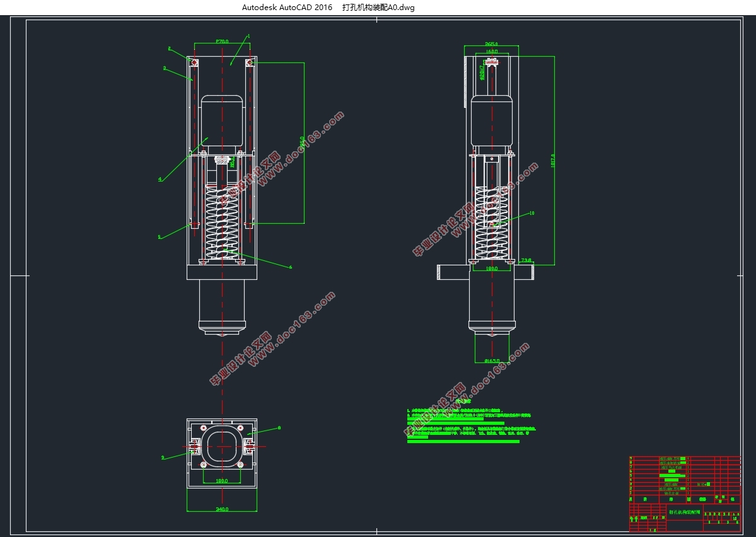Select the '265.0' dimension on side view

491,44
